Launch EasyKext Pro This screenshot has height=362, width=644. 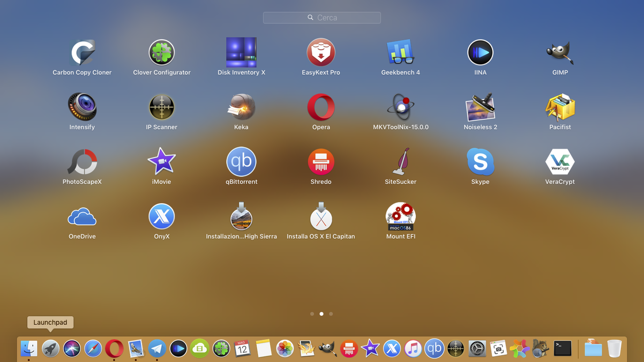[x=321, y=52]
